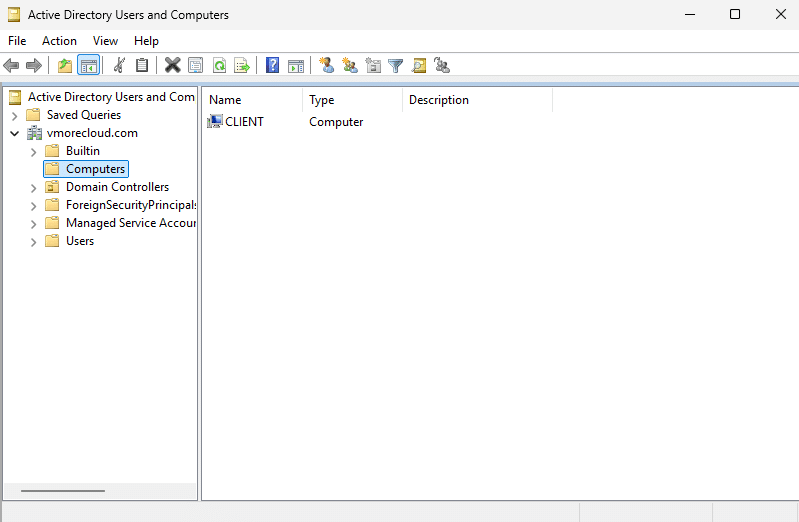
Task: Click the green Refresh icon
Action: pos(219,65)
